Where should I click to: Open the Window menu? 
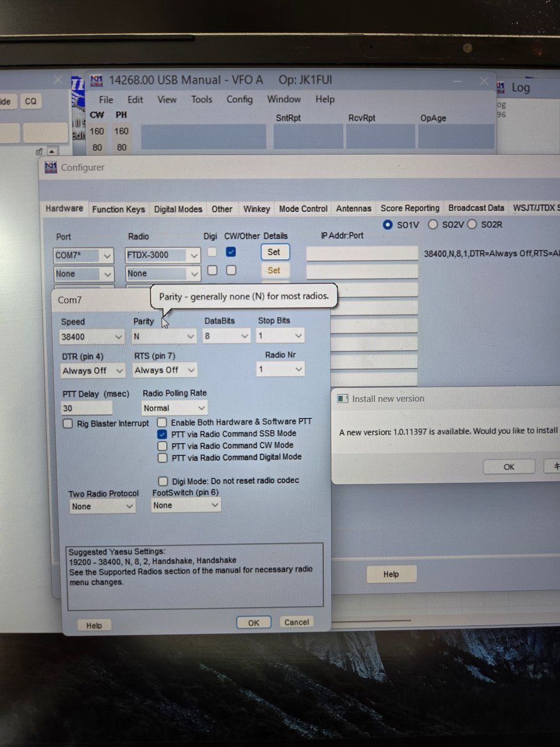point(284,100)
